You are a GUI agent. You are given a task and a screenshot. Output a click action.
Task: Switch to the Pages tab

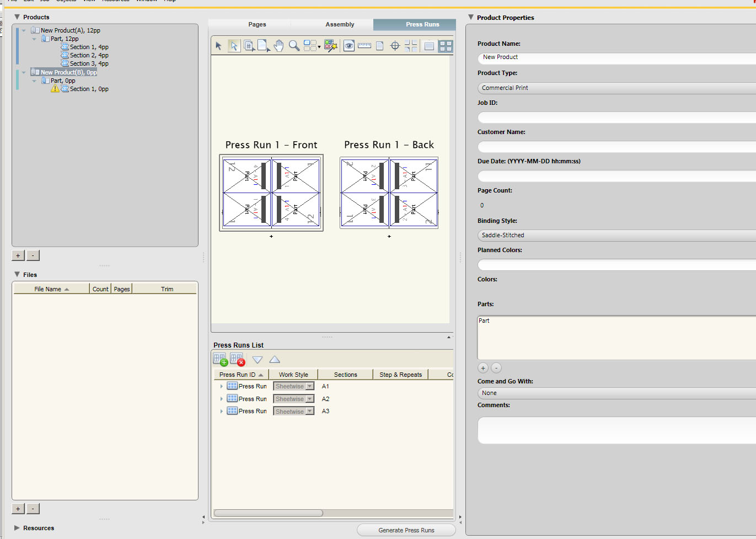coord(257,24)
